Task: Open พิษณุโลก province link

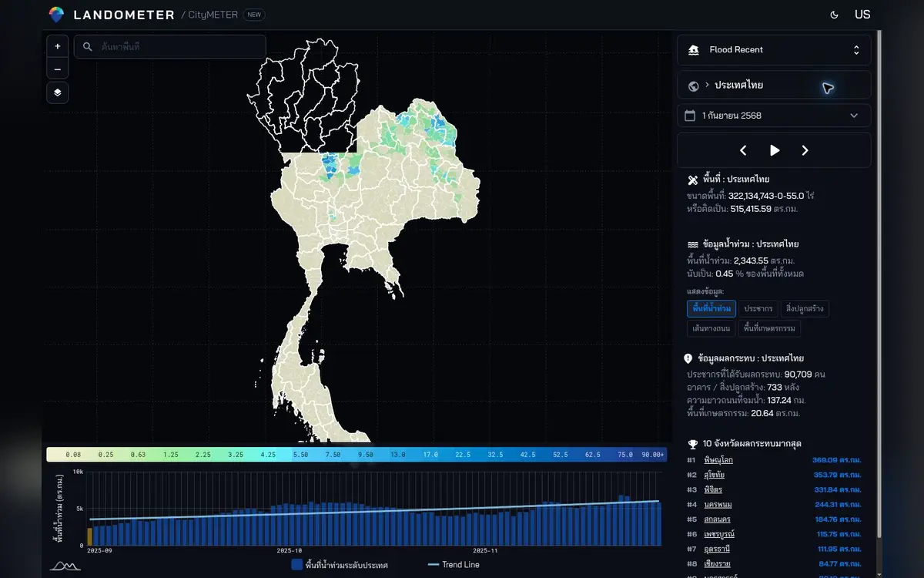Action: (719, 460)
